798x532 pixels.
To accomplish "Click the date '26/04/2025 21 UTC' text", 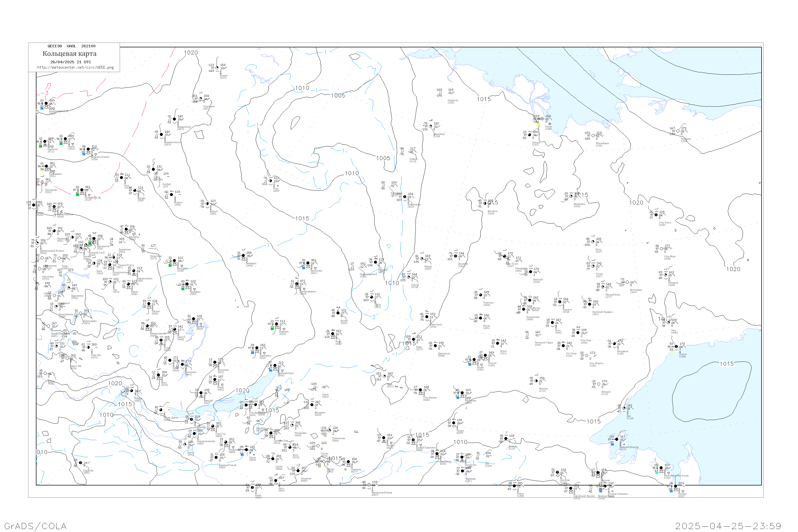I will pyautogui.click(x=70, y=62).
